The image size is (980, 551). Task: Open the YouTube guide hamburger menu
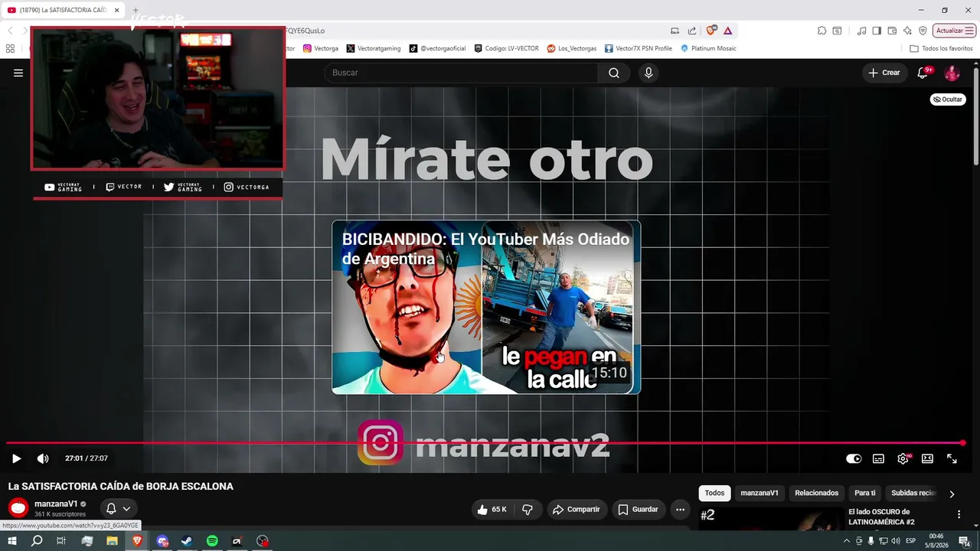[x=18, y=73]
